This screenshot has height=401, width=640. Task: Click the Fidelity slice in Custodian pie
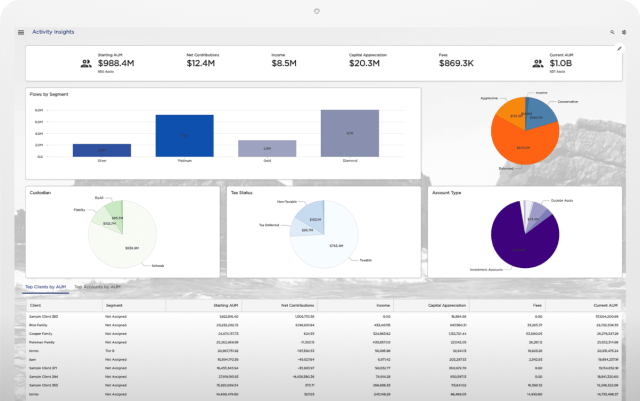point(104,222)
